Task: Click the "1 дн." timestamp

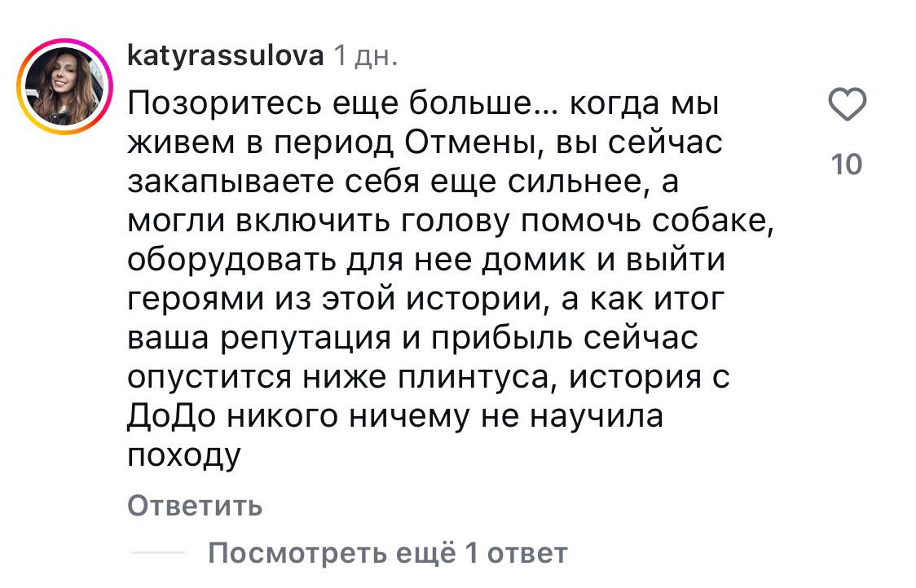Action: point(366,56)
